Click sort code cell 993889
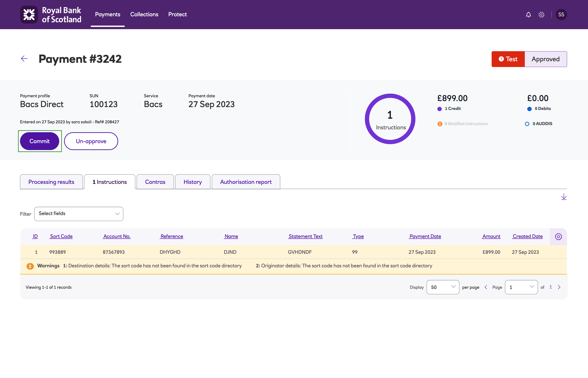This screenshot has height=378, width=588. (57, 252)
